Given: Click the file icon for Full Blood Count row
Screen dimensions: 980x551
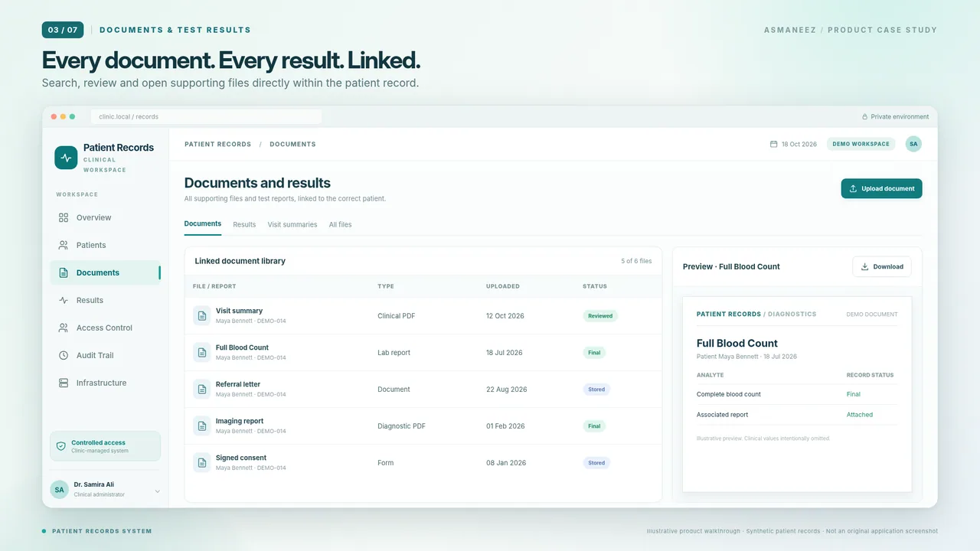Looking at the screenshot, I should 201,352.
